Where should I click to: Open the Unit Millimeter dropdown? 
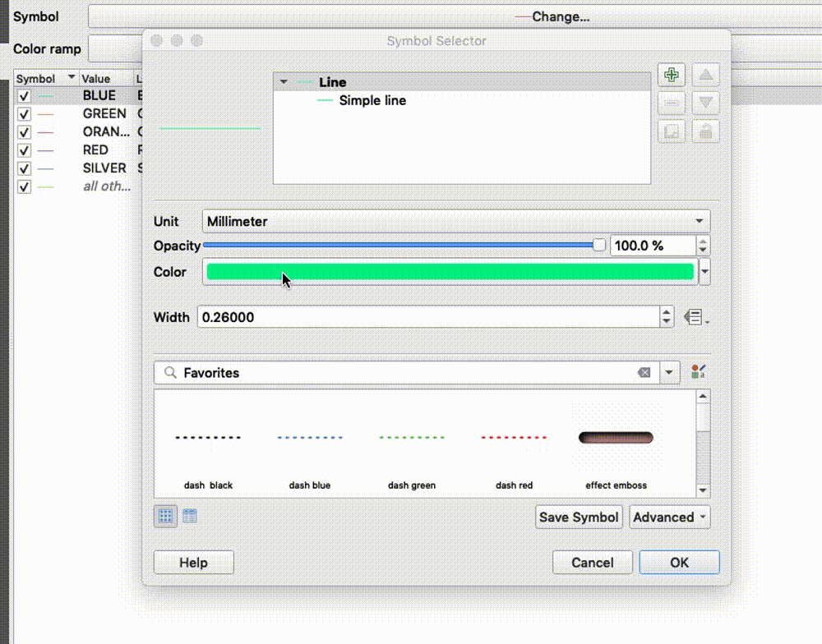tap(456, 221)
